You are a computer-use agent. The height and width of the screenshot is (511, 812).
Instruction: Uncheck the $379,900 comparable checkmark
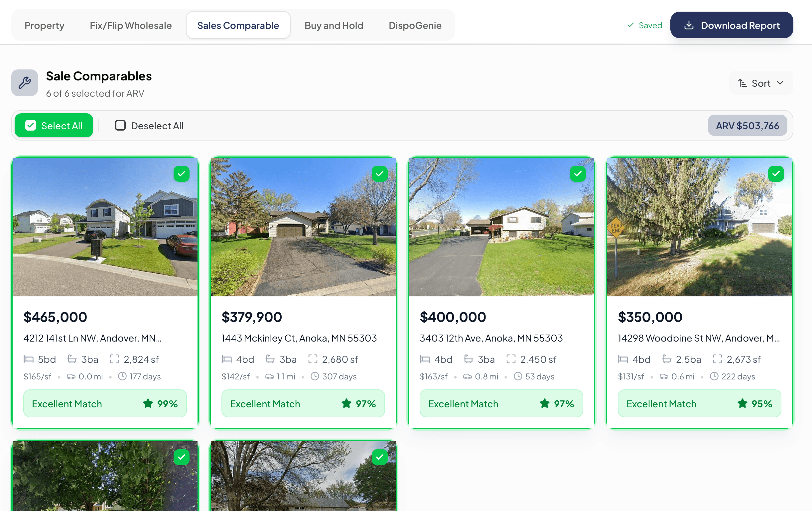[x=380, y=174]
